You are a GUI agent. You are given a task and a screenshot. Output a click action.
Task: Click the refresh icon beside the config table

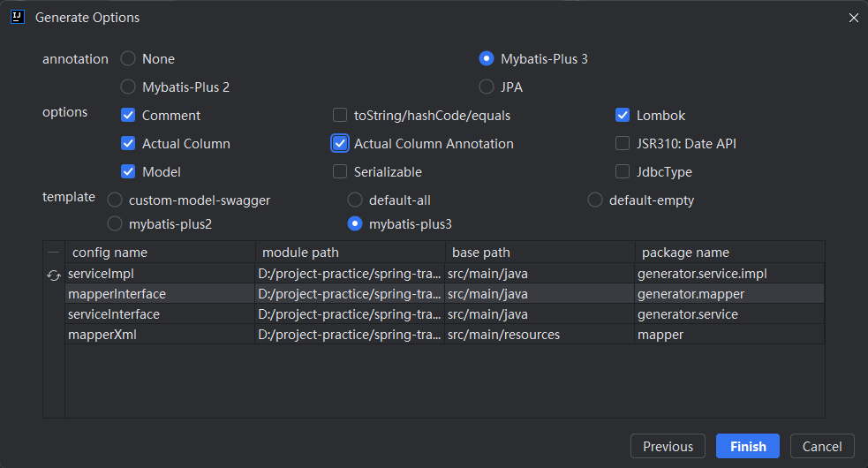[54, 276]
